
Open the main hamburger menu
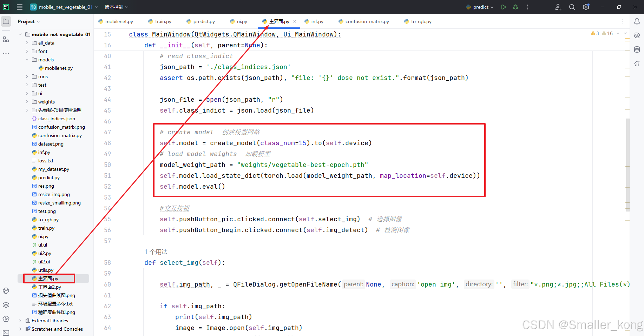(20, 7)
